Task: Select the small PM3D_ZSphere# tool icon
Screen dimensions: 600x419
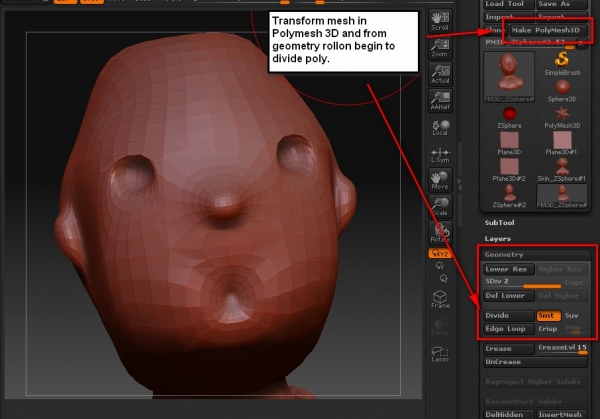Action: tap(562, 196)
